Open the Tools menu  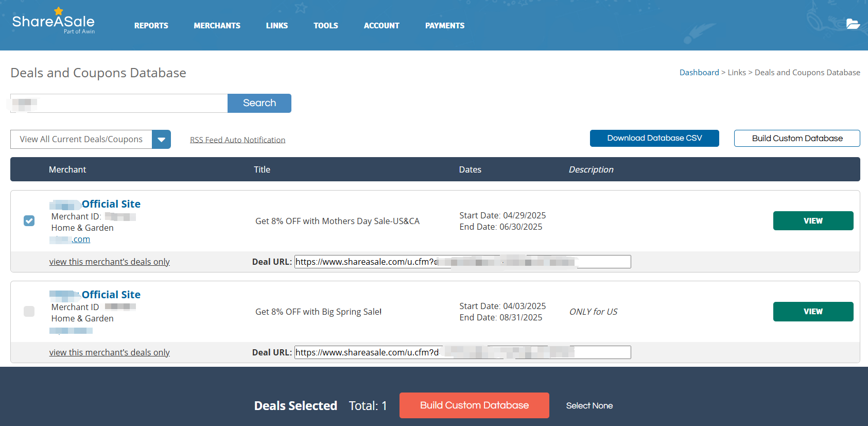[326, 25]
